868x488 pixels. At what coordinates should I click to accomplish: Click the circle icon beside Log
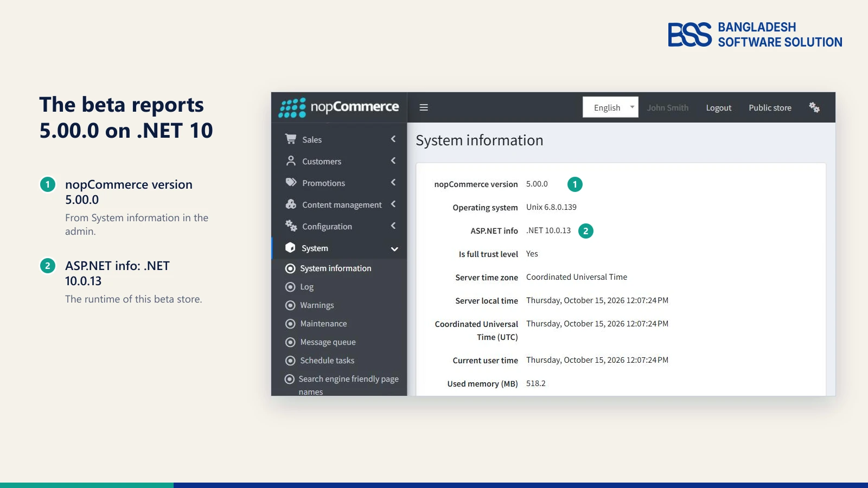point(290,287)
